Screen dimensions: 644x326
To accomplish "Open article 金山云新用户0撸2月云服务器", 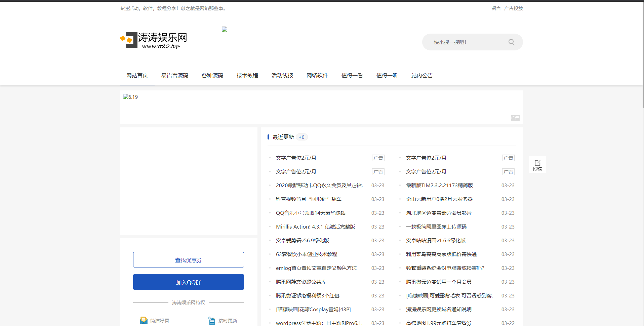I will point(439,199).
